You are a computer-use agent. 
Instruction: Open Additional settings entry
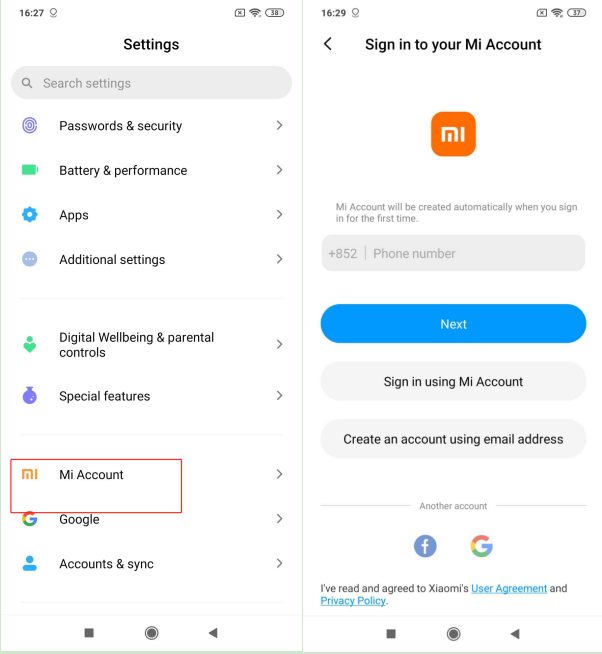point(151,259)
